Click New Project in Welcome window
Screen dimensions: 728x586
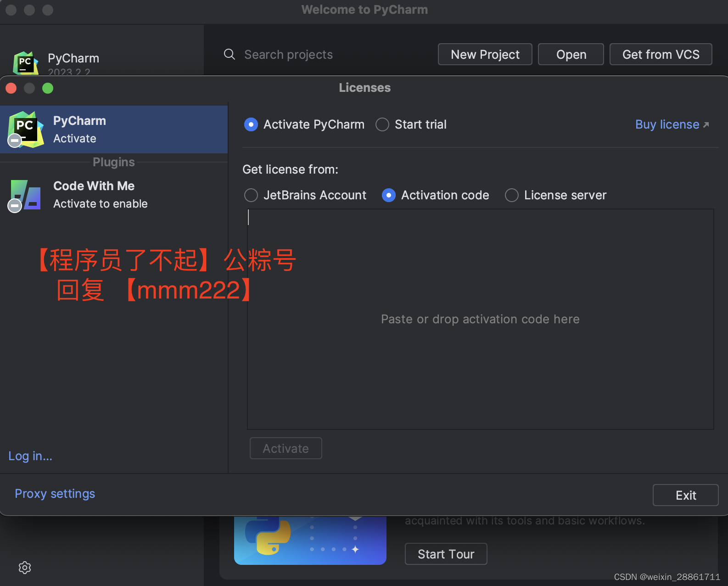[485, 54]
